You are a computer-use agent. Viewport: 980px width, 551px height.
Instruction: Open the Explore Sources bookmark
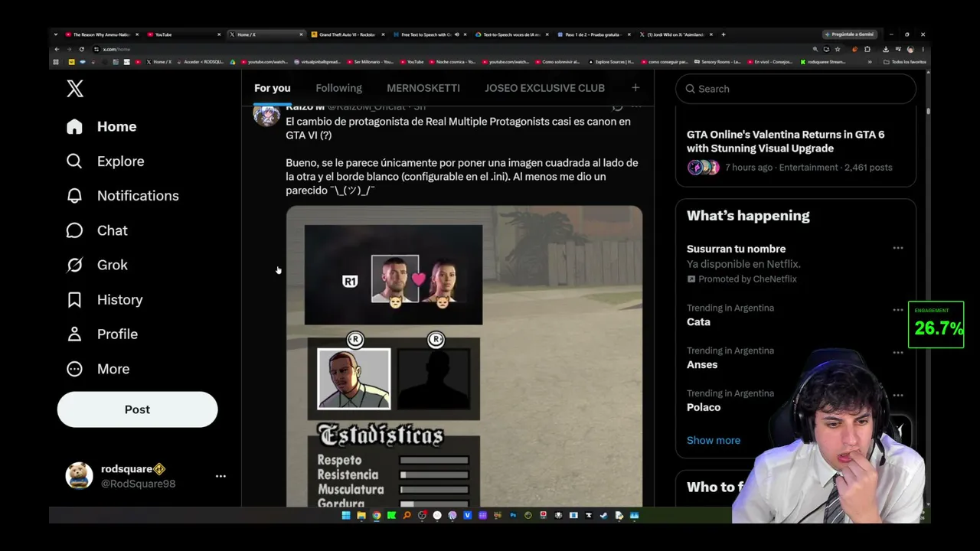point(610,62)
